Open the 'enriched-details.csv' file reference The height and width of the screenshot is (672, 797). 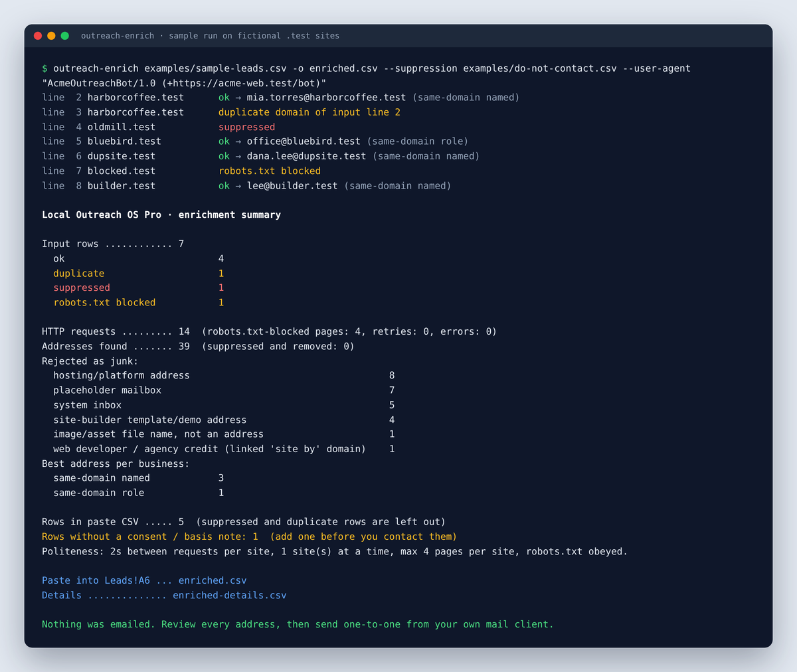[230, 595]
